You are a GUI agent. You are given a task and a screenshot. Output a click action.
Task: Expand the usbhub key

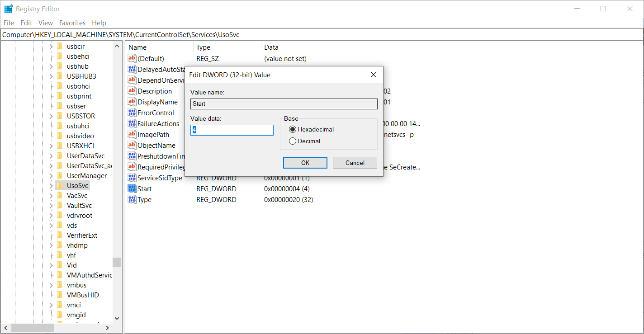51,66
